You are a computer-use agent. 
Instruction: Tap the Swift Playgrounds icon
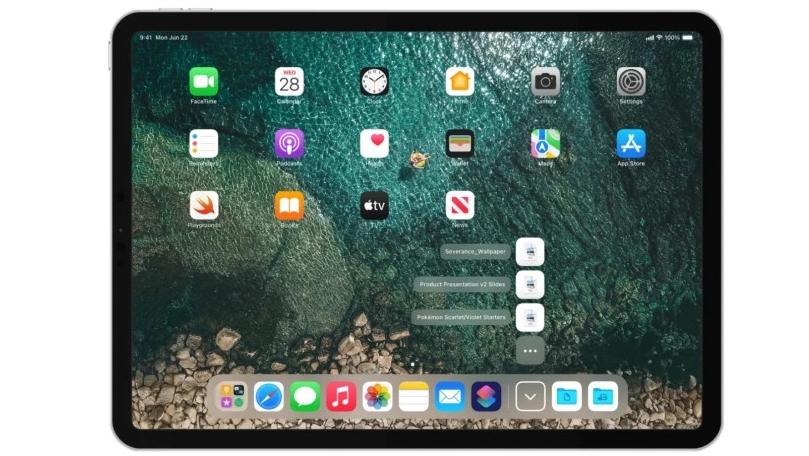coord(204,205)
